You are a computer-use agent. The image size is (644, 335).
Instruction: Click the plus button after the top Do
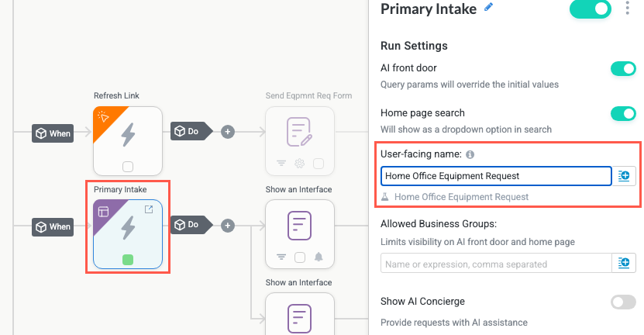(x=228, y=132)
